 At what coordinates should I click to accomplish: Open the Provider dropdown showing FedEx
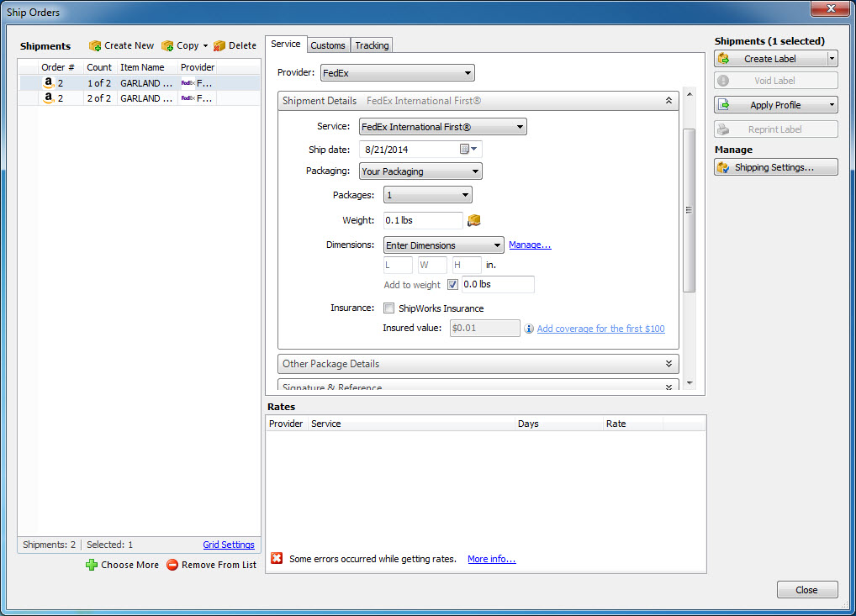397,73
